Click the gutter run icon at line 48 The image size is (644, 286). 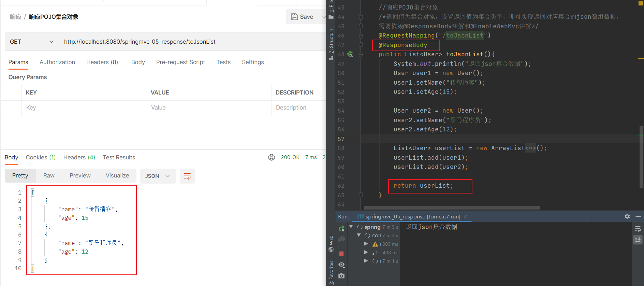click(x=350, y=54)
